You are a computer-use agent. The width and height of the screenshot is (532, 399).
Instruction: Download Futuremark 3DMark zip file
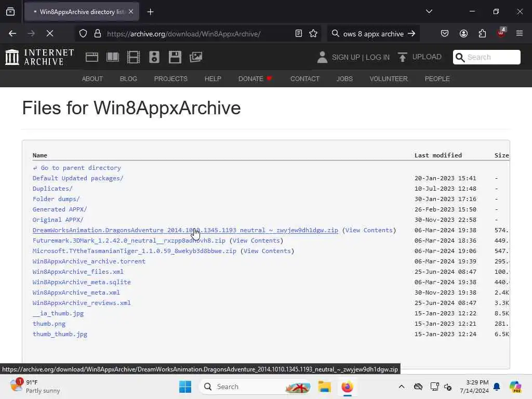point(129,241)
